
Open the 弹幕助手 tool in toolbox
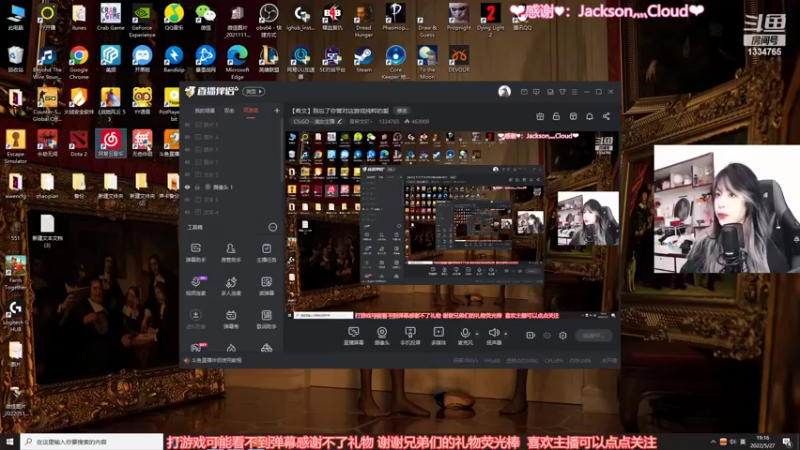[x=195, y=253]
